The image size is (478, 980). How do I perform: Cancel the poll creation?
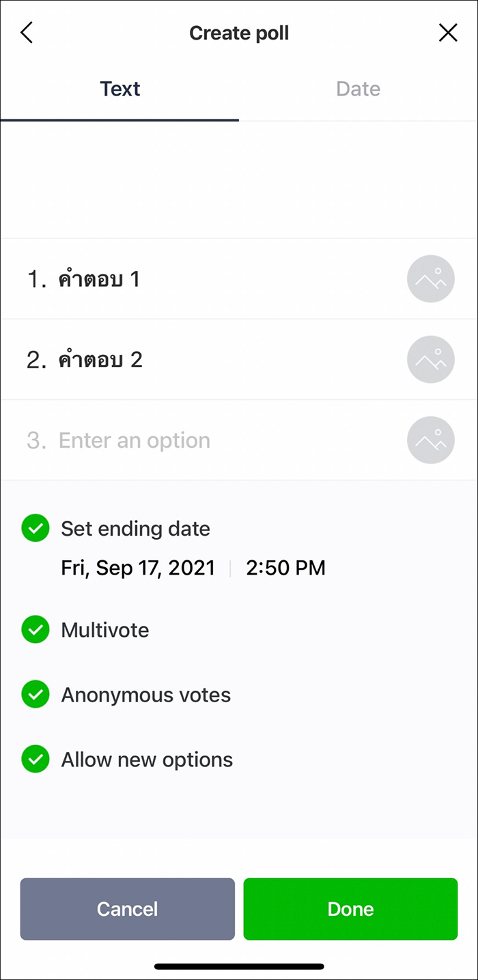coord(127,908)
